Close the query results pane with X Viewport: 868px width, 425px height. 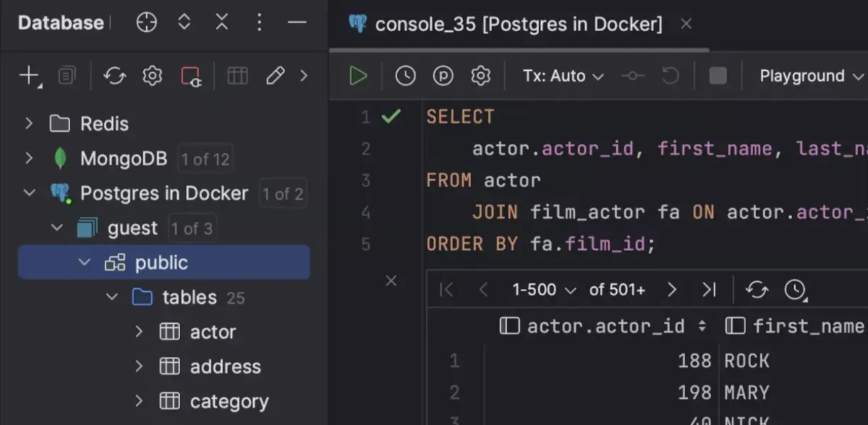click(391, 281)
